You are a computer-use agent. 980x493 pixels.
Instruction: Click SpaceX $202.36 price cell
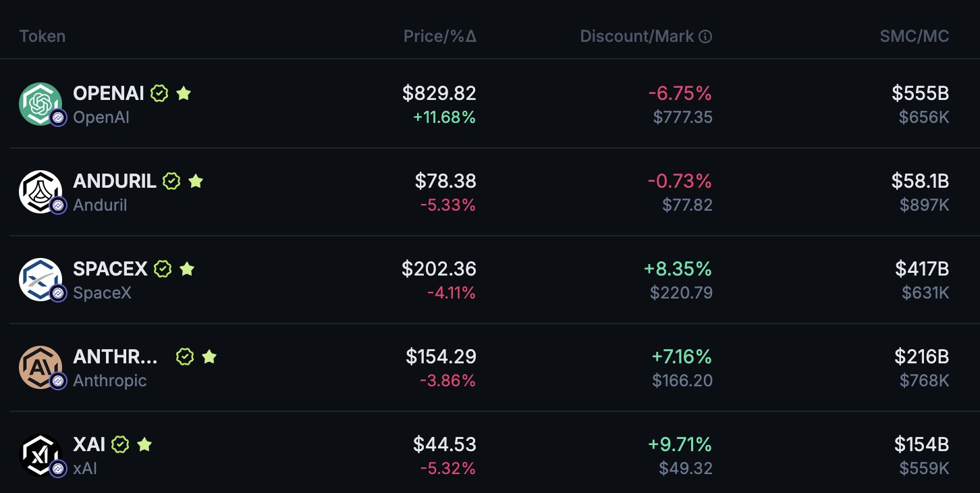tap(439, 269)
